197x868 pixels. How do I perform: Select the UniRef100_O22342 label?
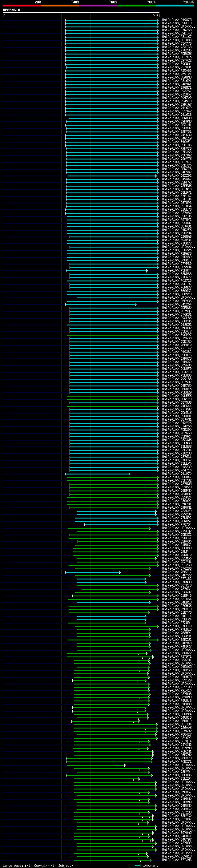pos(177,111)
